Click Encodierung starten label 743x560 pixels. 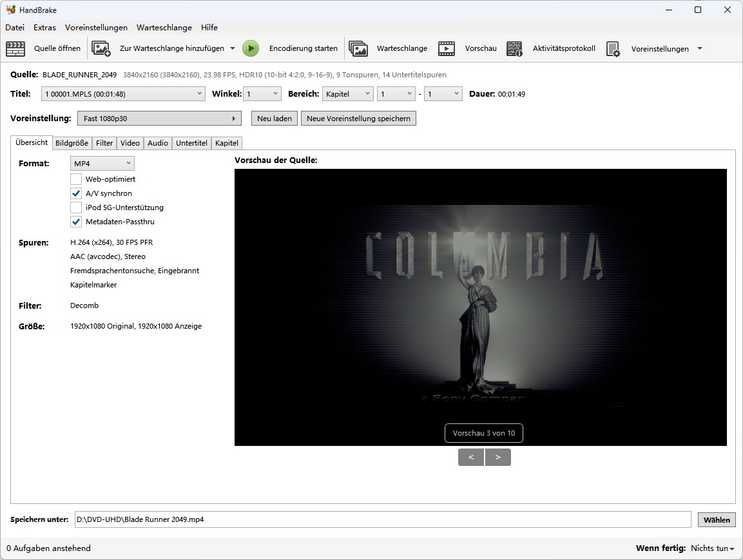(x=304, y=48)
